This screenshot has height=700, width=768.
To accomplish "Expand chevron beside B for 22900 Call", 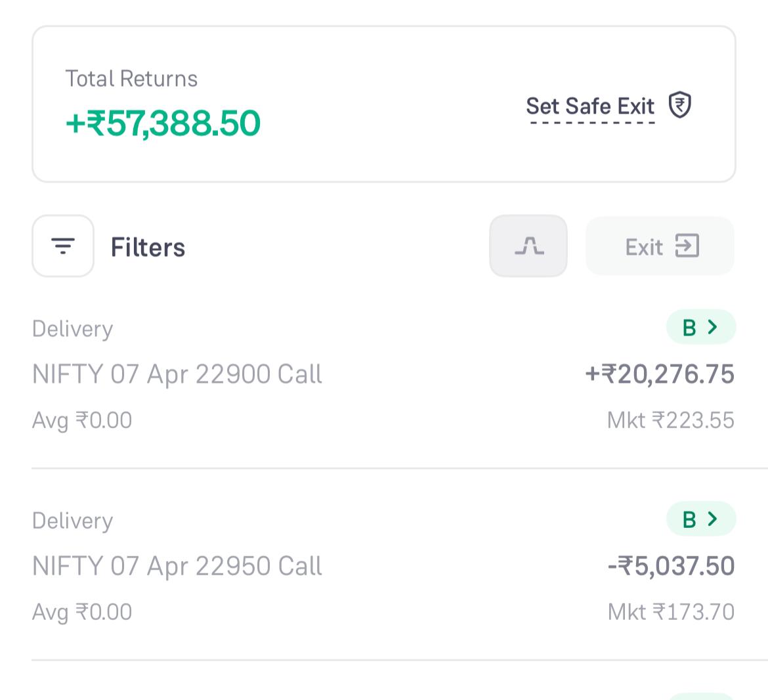I will (713, 327).
